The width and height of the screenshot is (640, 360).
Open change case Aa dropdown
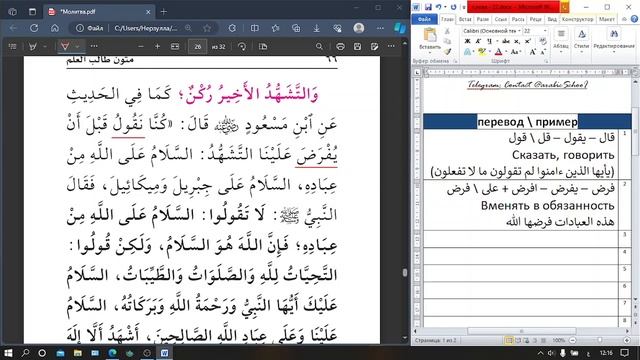point(516,52)
